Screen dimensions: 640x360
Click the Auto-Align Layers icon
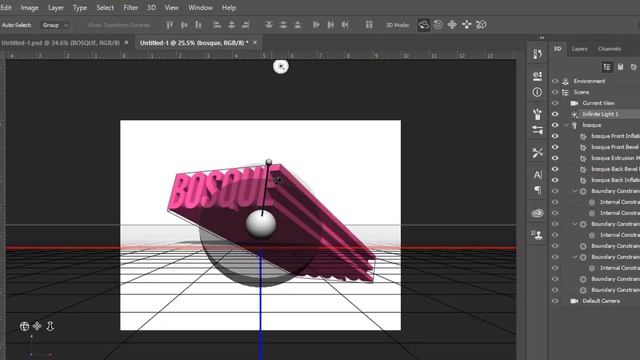(x=369, y=25)
